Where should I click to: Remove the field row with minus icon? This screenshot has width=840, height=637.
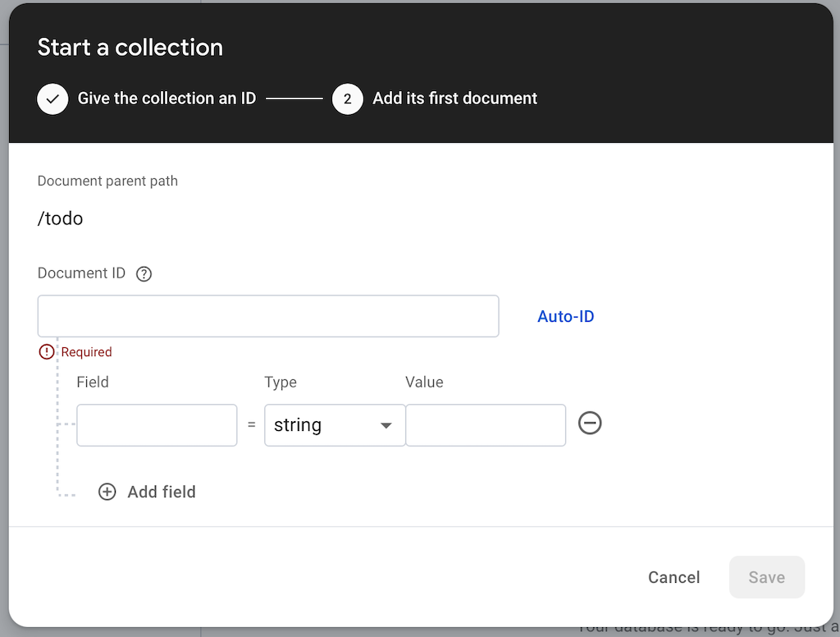pos(590,423)
